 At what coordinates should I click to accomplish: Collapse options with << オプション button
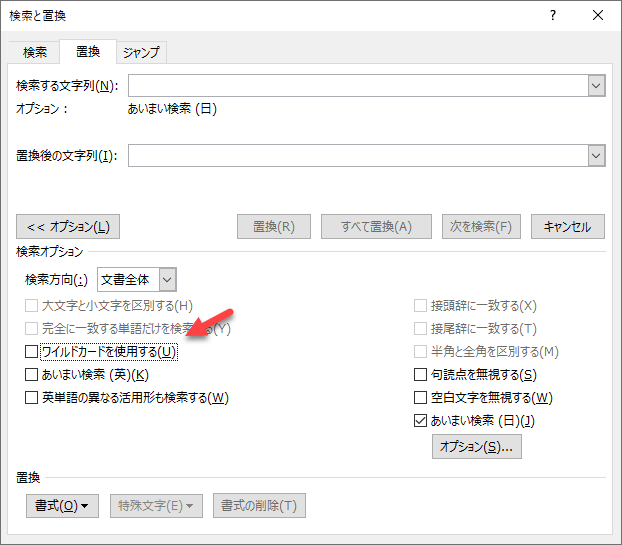pyautogui.click(x=68, y=227)
